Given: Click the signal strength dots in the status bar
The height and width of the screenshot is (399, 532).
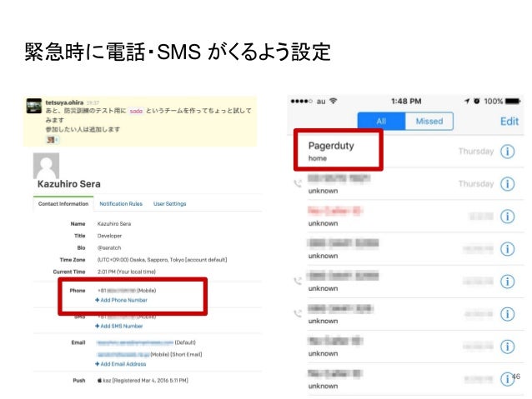Looking at the screenshot, I should pyautogui.click(x=301, y=101).
